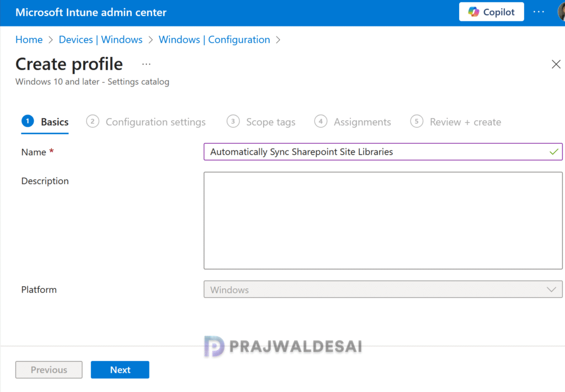Click the Previous button
The height and width of the screenshot is (392, 565).
[49, 370]
